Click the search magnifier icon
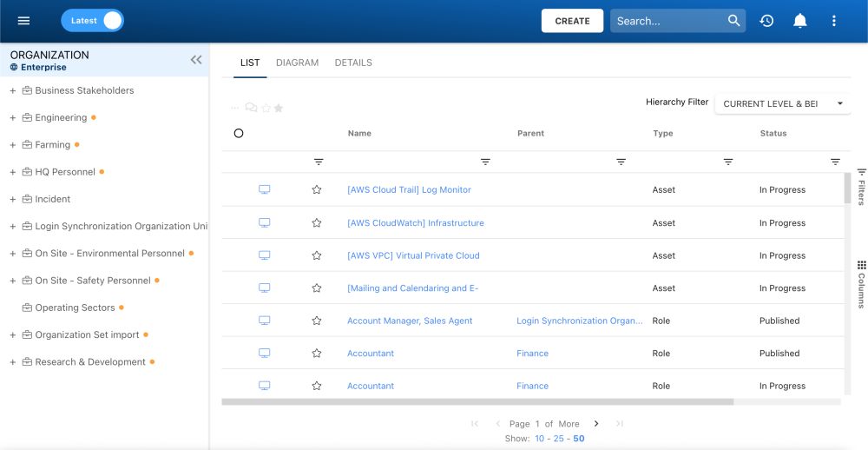Viewport: 868px width, 450px height. 734,21
